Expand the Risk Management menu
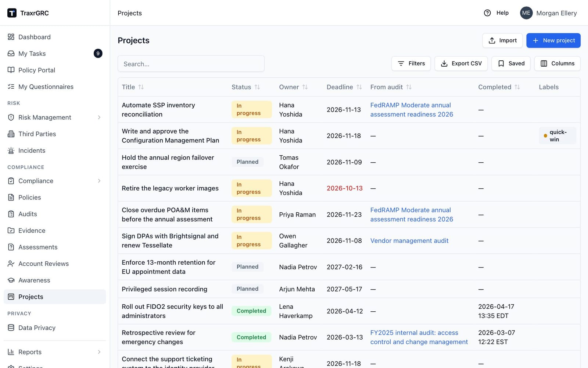588x368 pixels. point(55,117)
